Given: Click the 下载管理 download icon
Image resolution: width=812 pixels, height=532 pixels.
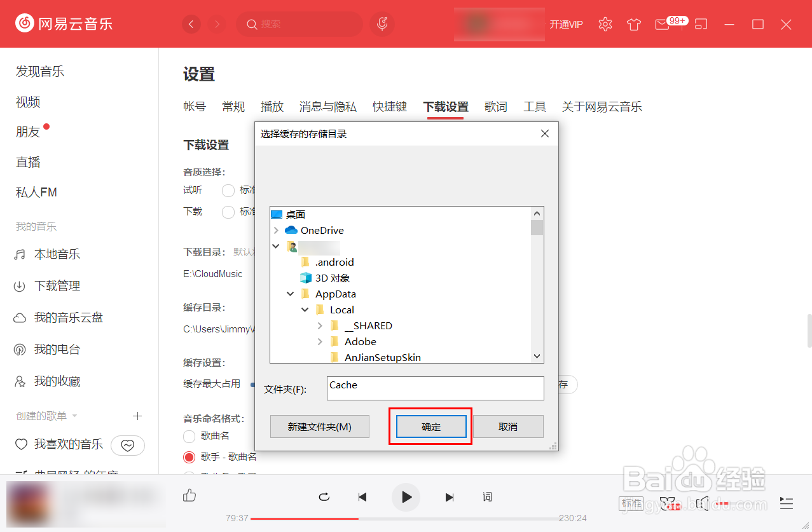Looking at the screenshot, I should (20, 286).
